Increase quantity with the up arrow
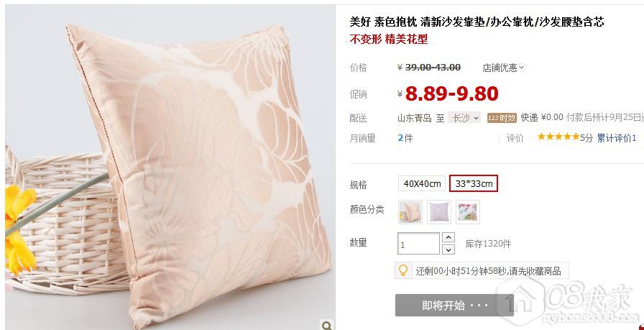Image resolution: width=644 pixels, height=330 pixels. (448, 237)
